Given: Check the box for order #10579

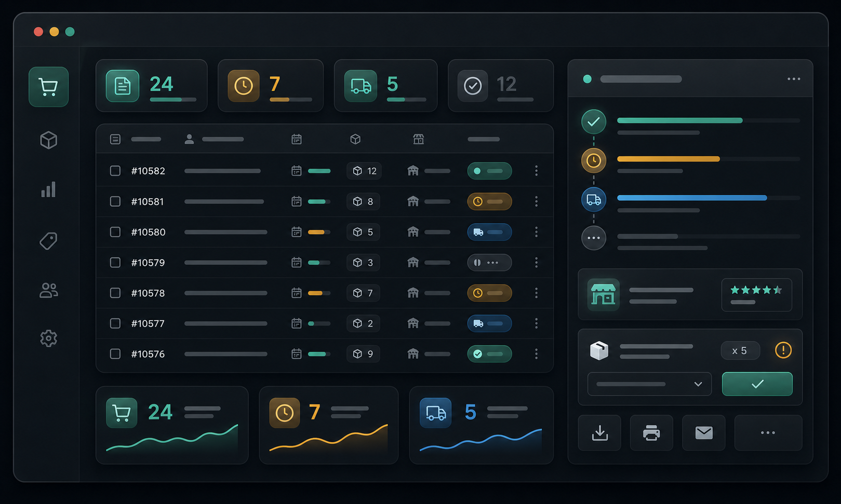Looking at the screenshot, I should coord(115,263).
